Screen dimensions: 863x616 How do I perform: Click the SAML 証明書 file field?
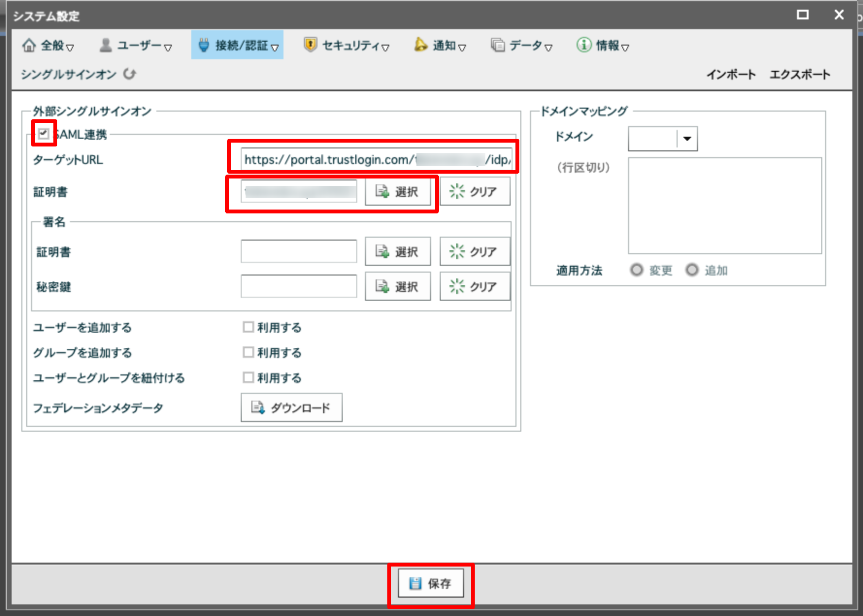[299, 192]
